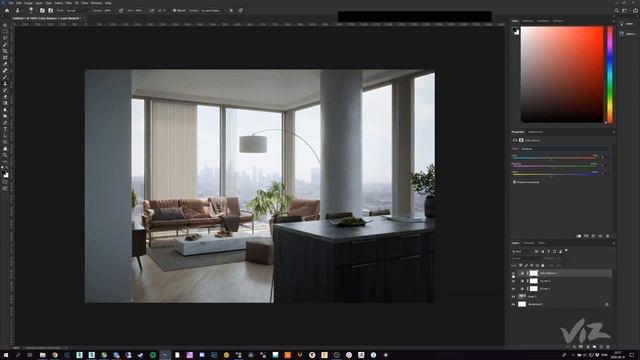Hide the Curves 1 layer
Viewport: 640px width, 360px height.
[x=513, y=289]
